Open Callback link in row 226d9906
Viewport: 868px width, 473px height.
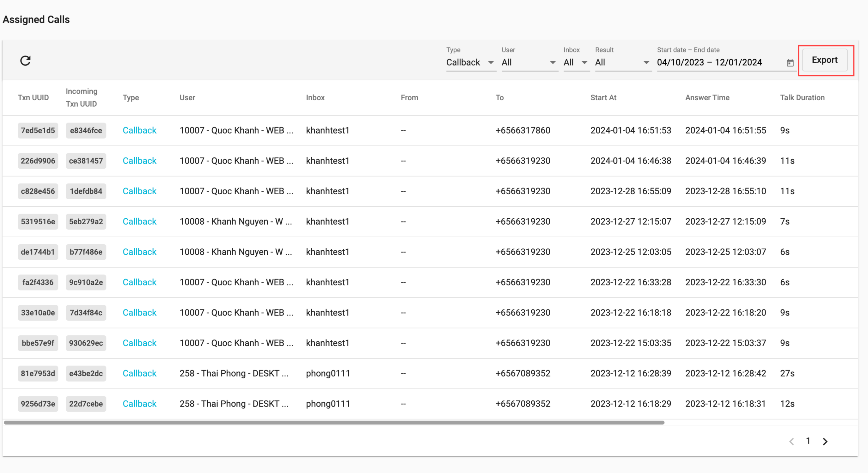pyautogui.click(x=139, y=161)
